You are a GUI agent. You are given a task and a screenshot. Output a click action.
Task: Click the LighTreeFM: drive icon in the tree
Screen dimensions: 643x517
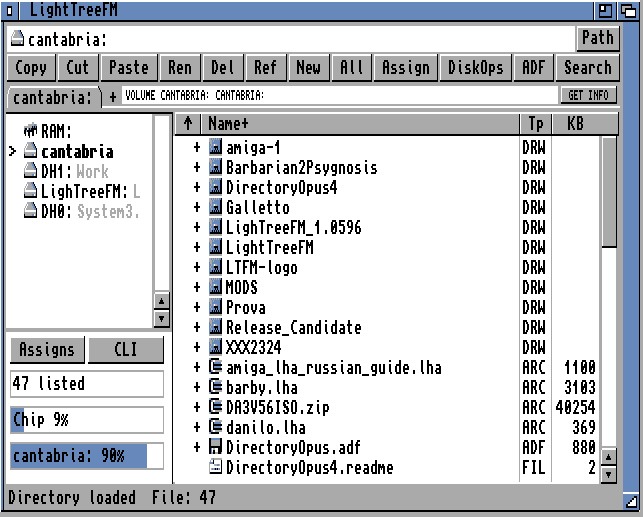[x=30, y=191]
